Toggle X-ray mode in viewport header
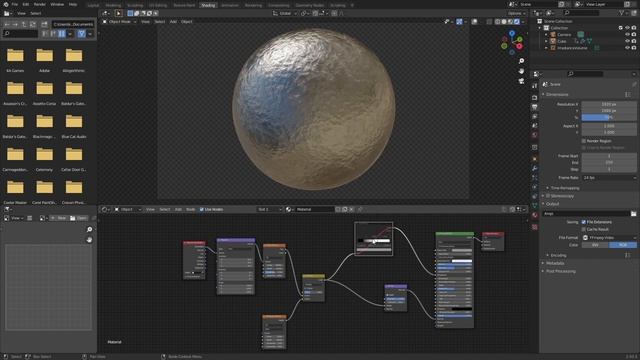This screenshot has width=640, height=360. [x=489, y=22]
